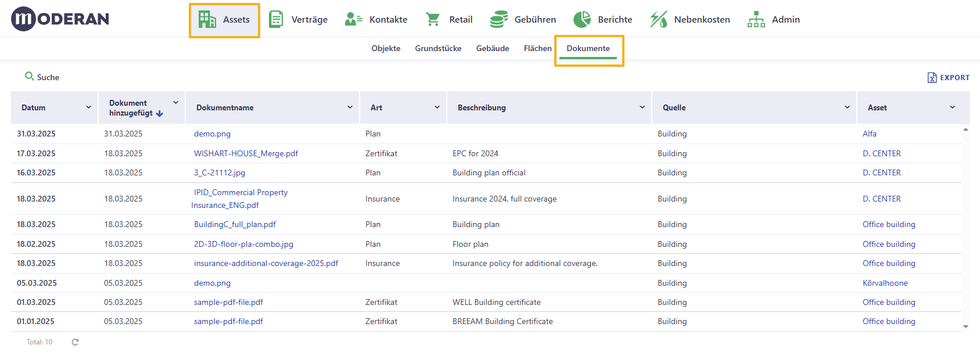This screenshot has width=980, height=363.
Task: Open the Beschreibung column dropdown
Action: point(642,107)
